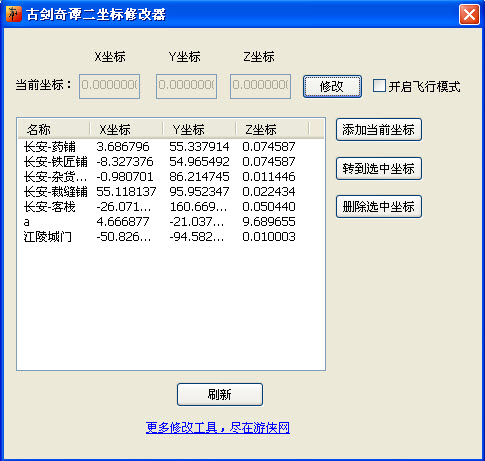This screenshot has width=485, height=461.
Task: Select the 长安-客栈 row
Action: click(171, 207)
